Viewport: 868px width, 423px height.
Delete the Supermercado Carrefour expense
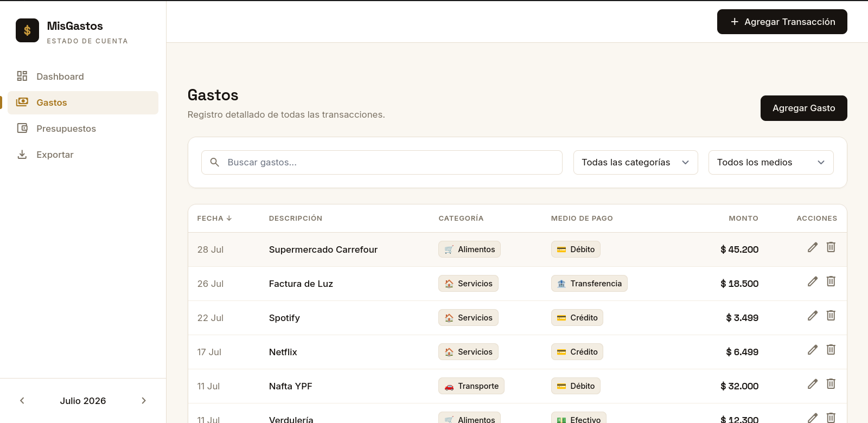click(x=831, y=247)
